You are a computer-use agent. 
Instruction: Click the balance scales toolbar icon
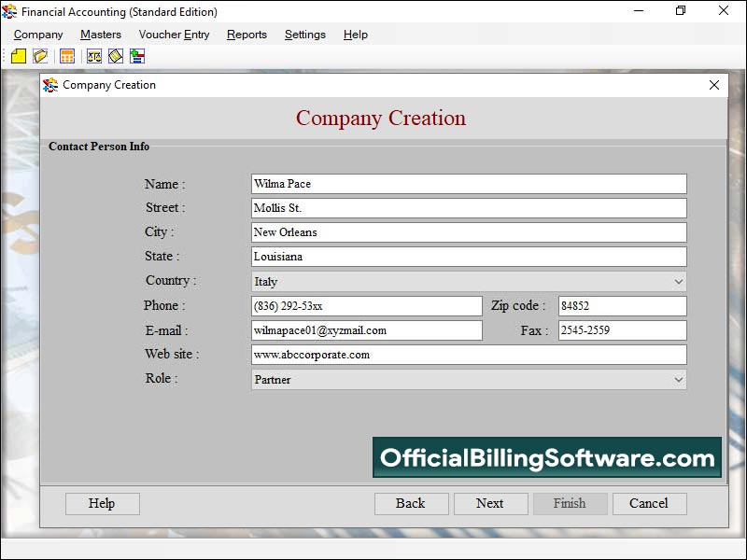tap(94, 57)
